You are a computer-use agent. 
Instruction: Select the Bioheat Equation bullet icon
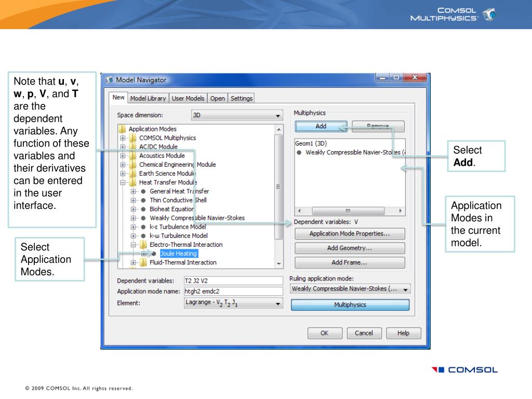pos(143,209)
